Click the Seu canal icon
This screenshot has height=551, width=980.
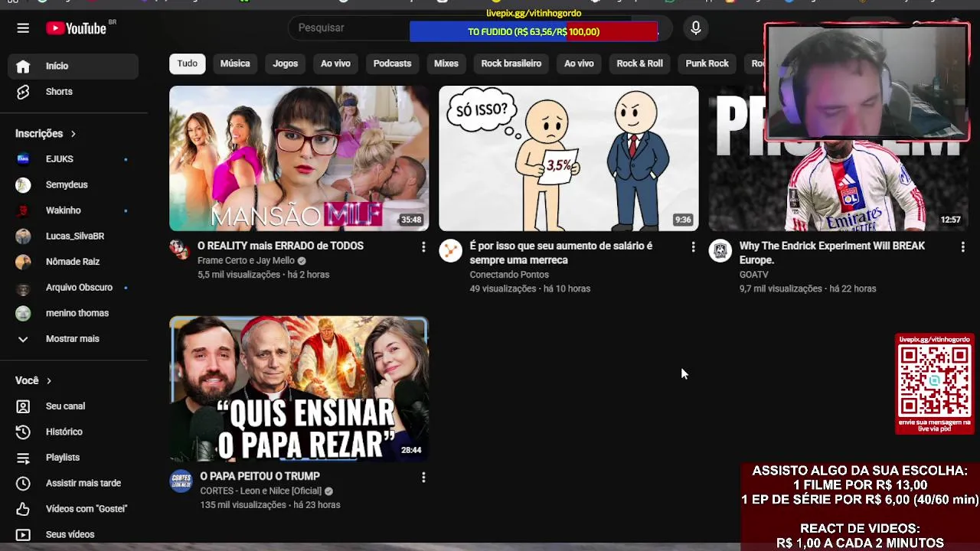(23, 406)
